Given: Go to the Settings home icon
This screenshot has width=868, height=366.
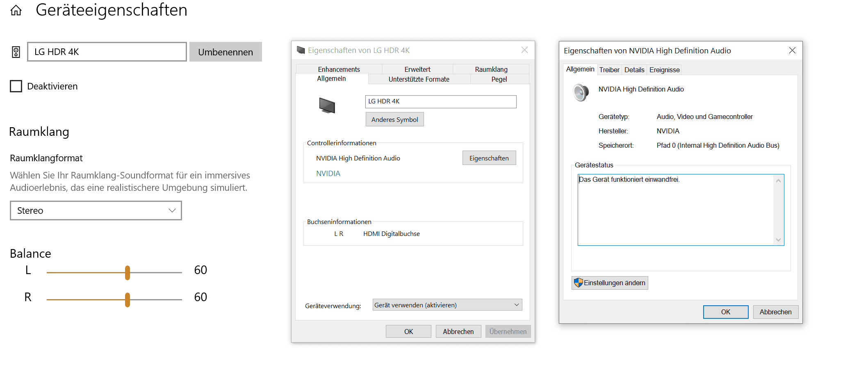Looking at the screenshot, I should point(16,10).
